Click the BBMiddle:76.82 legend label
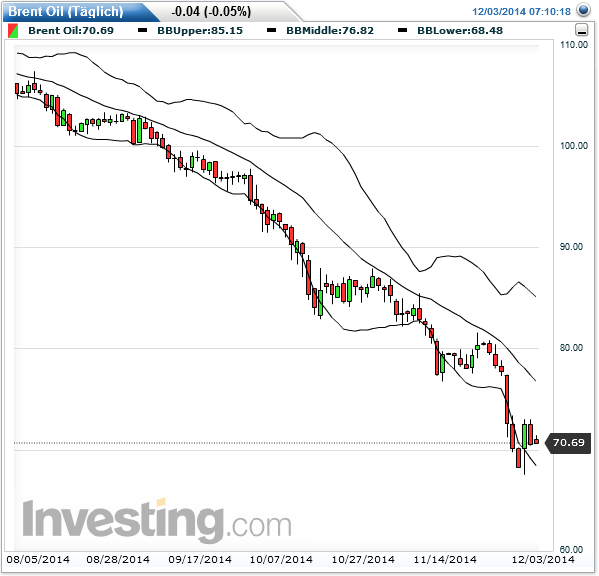Screen dimensions: 599x576 click(x=330, y=31)
